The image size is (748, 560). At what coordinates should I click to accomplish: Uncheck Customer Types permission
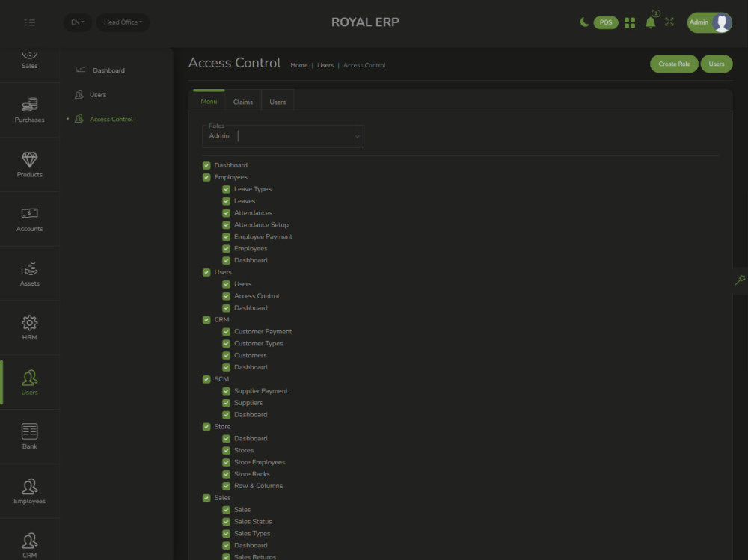[x=227, y=344]
